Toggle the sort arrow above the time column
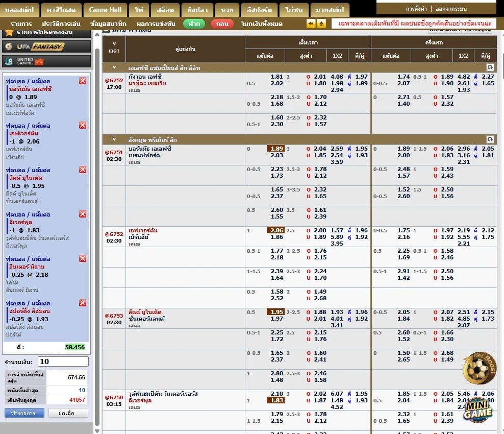Screen dimensions: 504x434 114,44
